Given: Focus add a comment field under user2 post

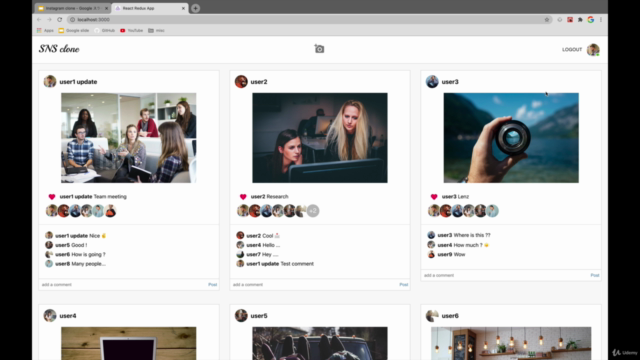Looking at the screenshot, I should [313, 284].
